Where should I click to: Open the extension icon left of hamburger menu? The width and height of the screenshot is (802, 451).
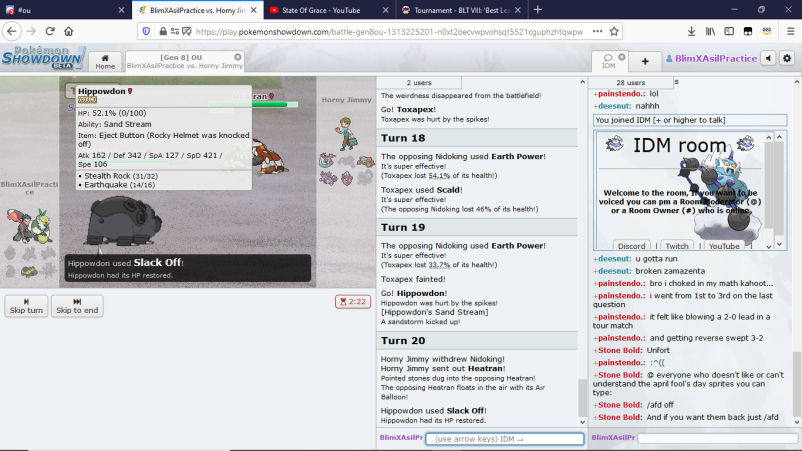pyautogui.click(x=767, y=31)
